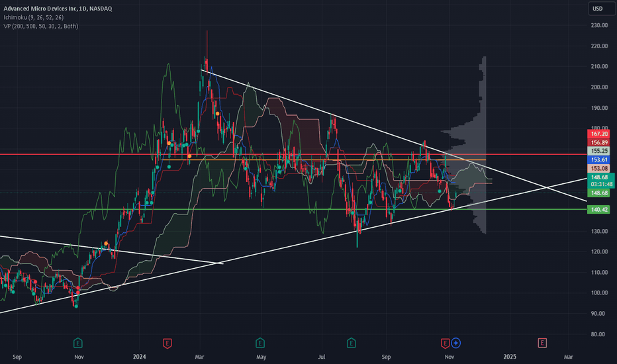Click the green 140.42 price label
617x364 pixels.
598,209
